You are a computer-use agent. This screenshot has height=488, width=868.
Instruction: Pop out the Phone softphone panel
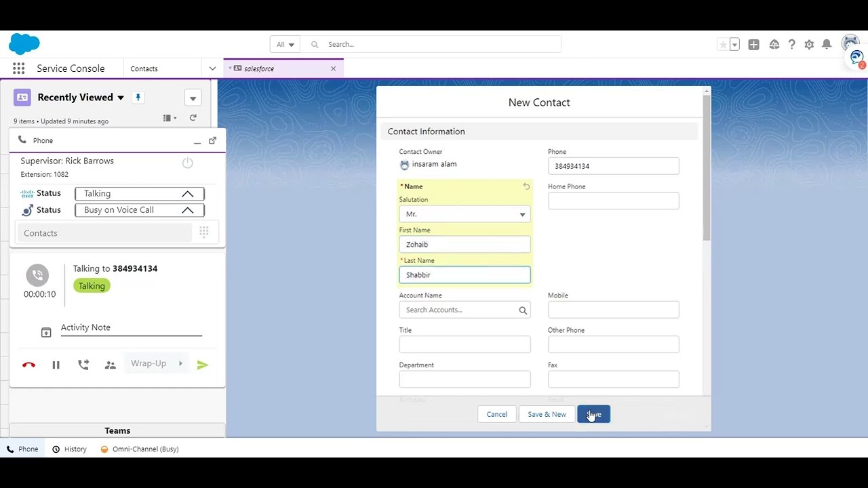pyautogui.click(x=212, y=140)
